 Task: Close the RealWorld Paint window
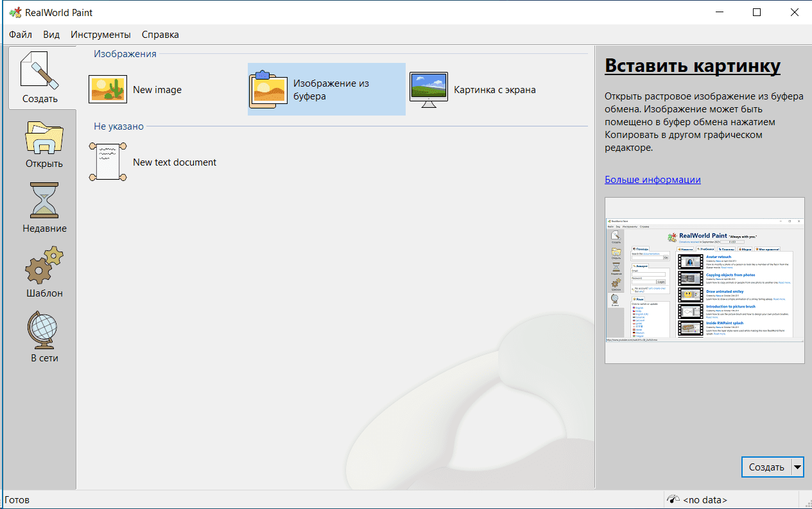pyautogui.click(x=794, y=12)
